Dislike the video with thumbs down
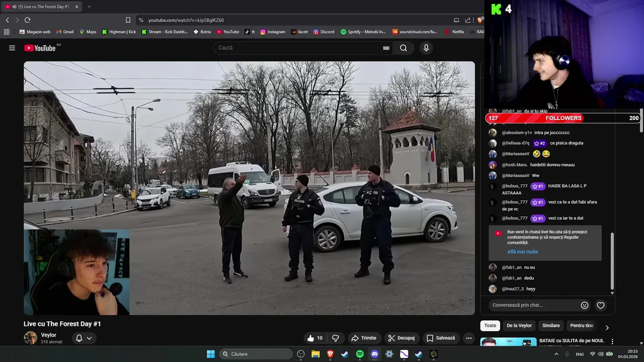Screen dimensions: 644x362 click(336, 338)
